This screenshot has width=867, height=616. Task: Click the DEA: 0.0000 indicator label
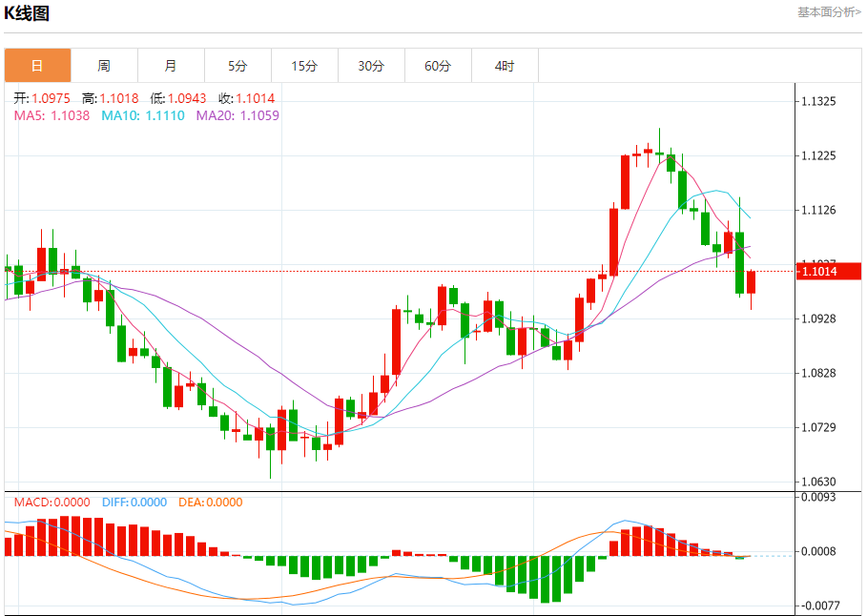(x=211, y=503)
